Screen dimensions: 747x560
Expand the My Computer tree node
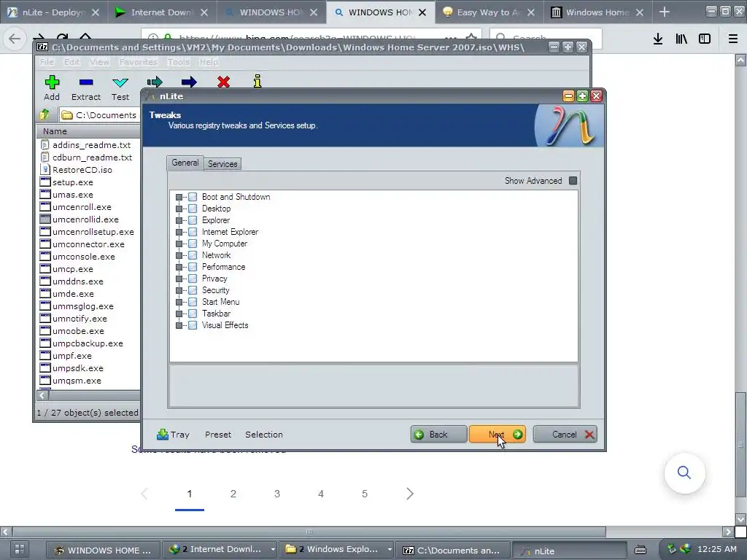[x=179, y=244]
